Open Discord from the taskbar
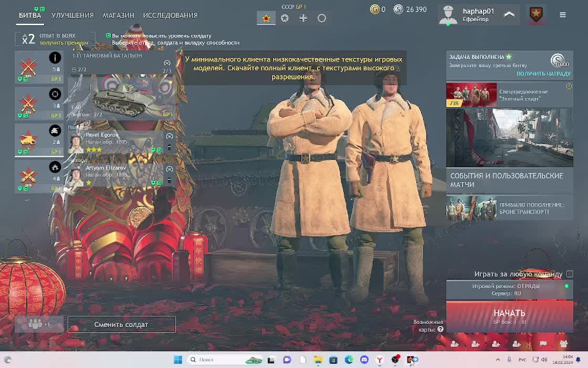 pyautogui.click(x=364, y=360)
